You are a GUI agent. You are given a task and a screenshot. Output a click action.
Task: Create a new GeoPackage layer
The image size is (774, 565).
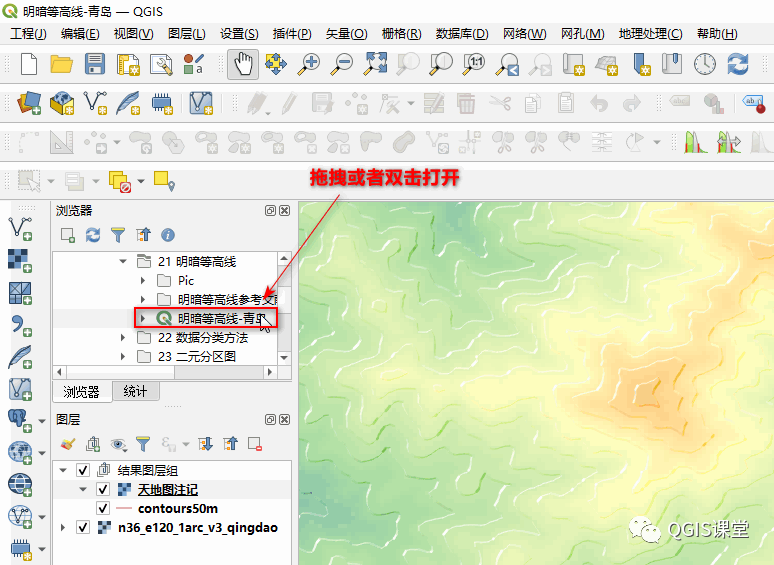coord(62,103)
